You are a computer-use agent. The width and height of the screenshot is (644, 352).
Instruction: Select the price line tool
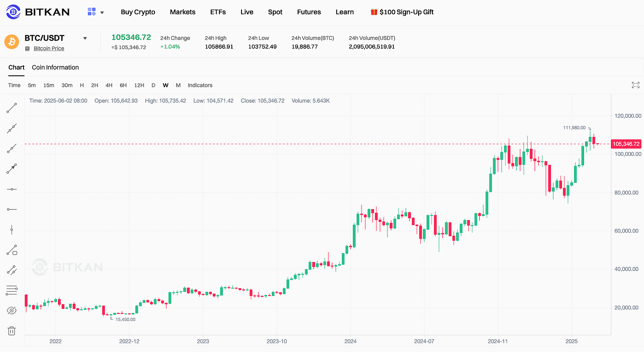click(11, 250)
